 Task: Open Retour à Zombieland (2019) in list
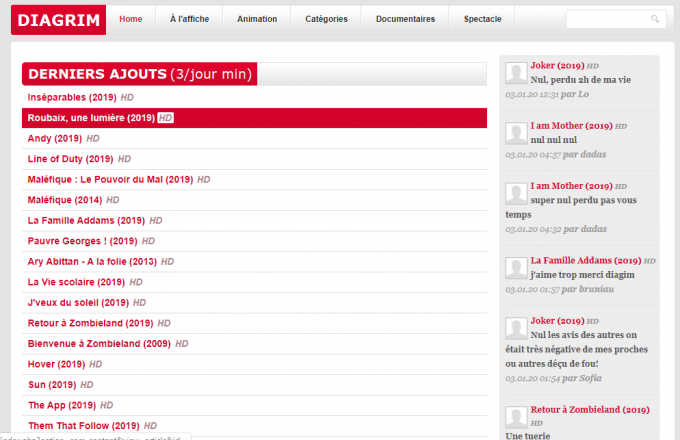pyautogui.click(x=90, y=323)
